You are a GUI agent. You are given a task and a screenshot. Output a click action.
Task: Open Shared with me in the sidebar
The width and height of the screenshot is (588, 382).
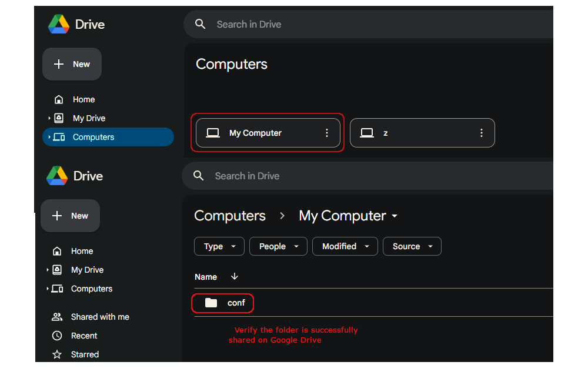100,317
